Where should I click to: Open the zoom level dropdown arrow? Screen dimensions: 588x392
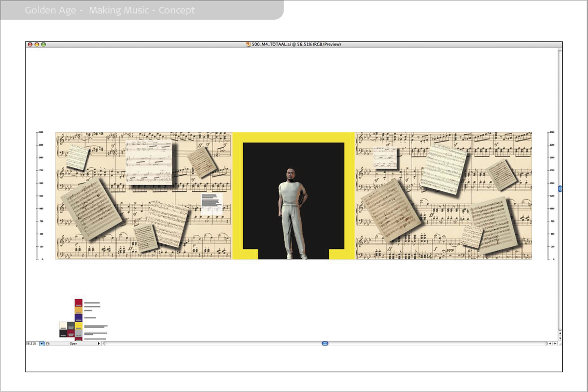point(42,344)
